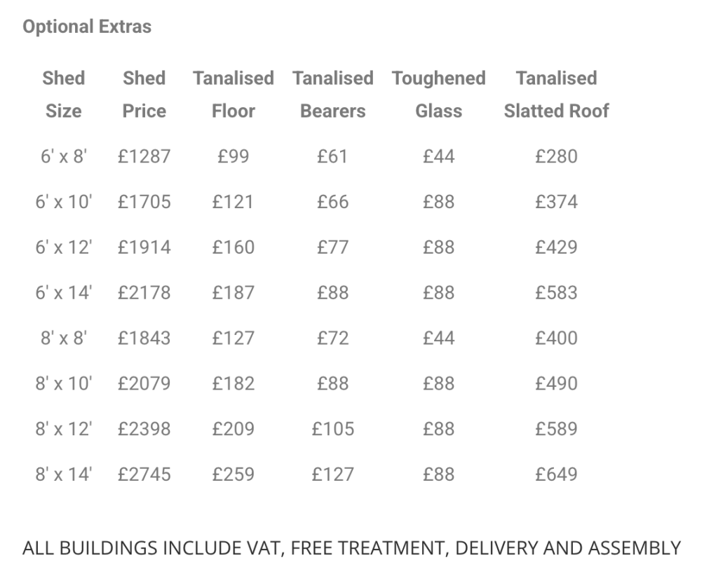The width and height of the screenshot is (718, 588).
Task: Click the ALL BUILDINGS INCLUDE VAT notice
Action: pyautogui.click(x=352, y=548)
